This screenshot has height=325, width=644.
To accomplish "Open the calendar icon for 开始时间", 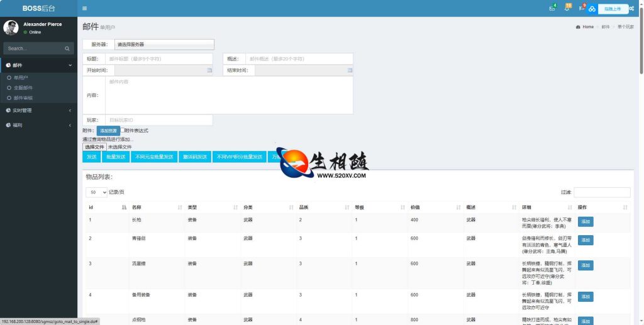I will click(x=209, y=70).
